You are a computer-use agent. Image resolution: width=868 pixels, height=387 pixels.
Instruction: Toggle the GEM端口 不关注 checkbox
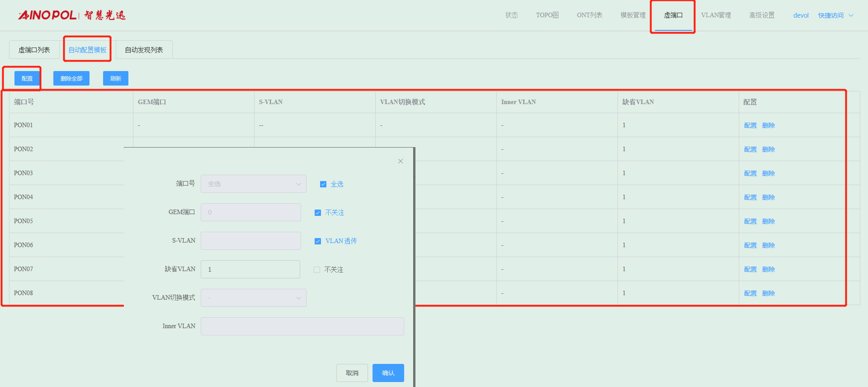pos(318,213)
